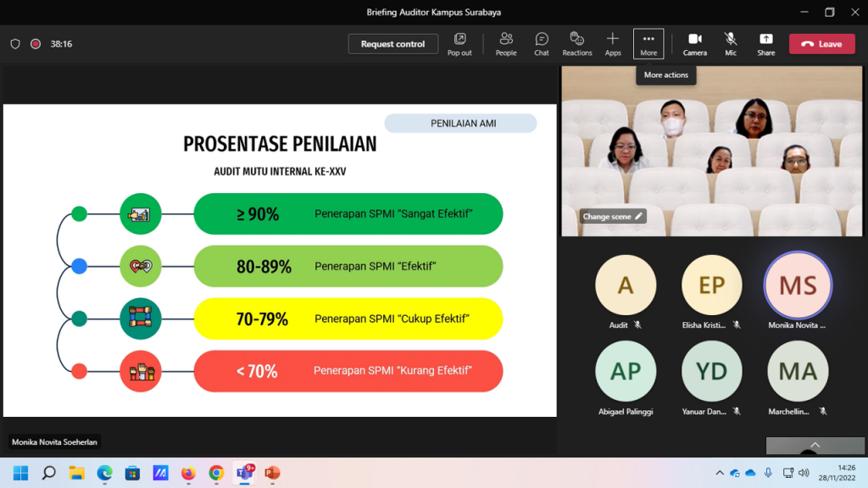
Task: Click the Share content icon
Action: click(765, 43)
